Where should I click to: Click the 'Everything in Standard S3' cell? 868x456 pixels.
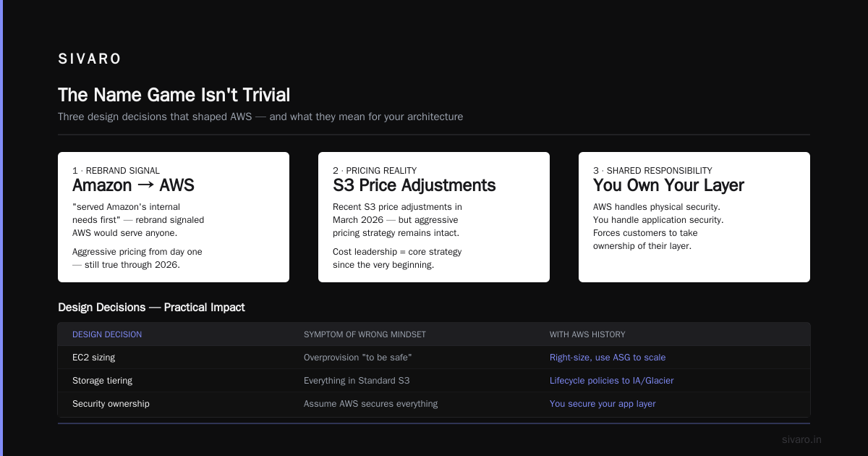[x=357, y=381]
